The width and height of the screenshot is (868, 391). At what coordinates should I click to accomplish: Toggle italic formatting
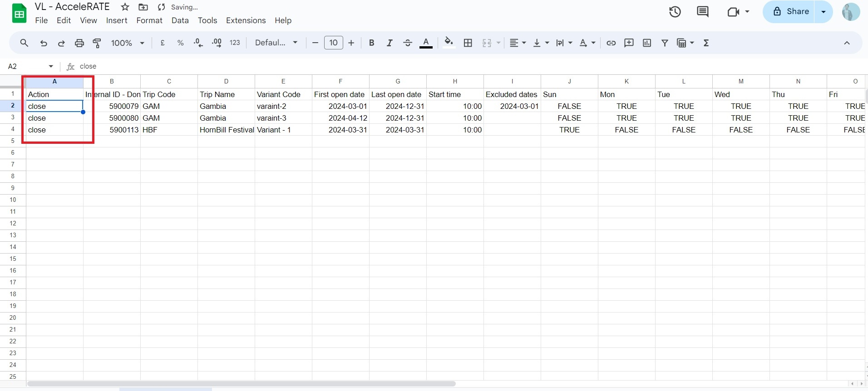point(389,43)
